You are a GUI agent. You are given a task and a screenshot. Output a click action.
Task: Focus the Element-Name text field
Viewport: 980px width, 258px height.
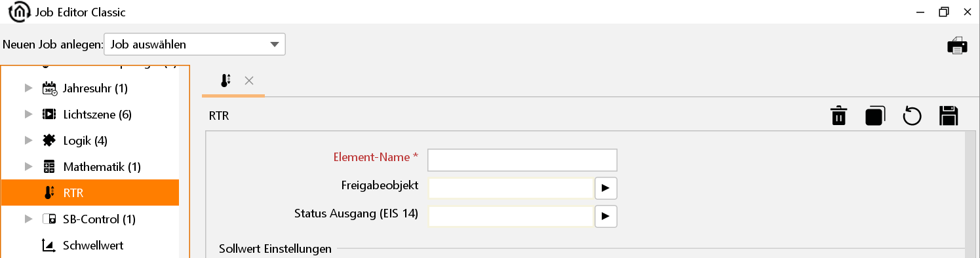(x=522, y=160)
